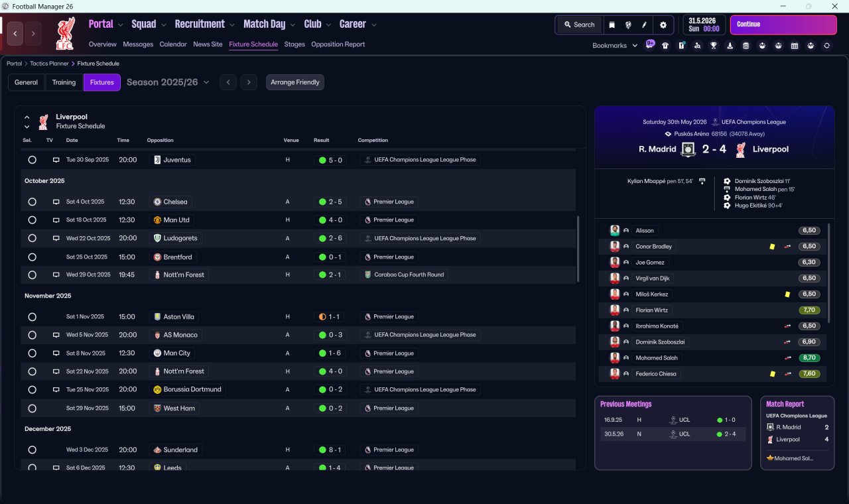Open the Search box
This screenshot has height=504, width=849.
tap(579, 25)
